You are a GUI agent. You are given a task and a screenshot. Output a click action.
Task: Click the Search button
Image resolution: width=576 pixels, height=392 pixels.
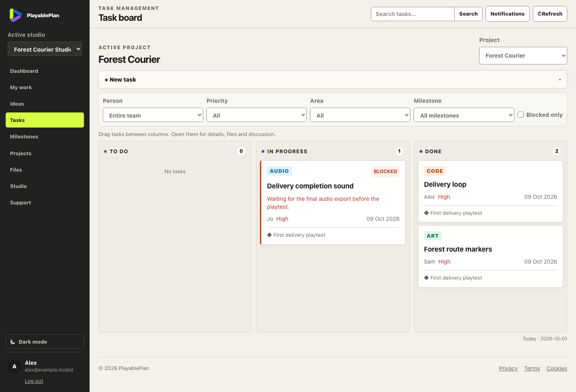[x=468, y=14]
